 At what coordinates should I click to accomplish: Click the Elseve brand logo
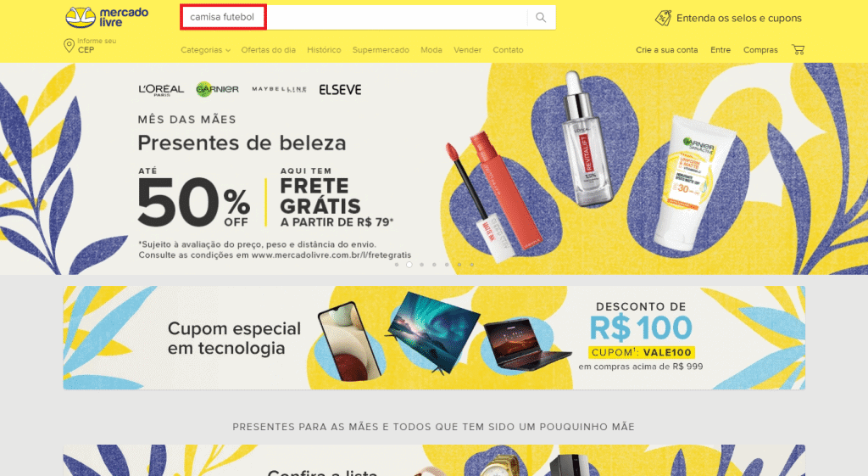(x=340, y=90)
